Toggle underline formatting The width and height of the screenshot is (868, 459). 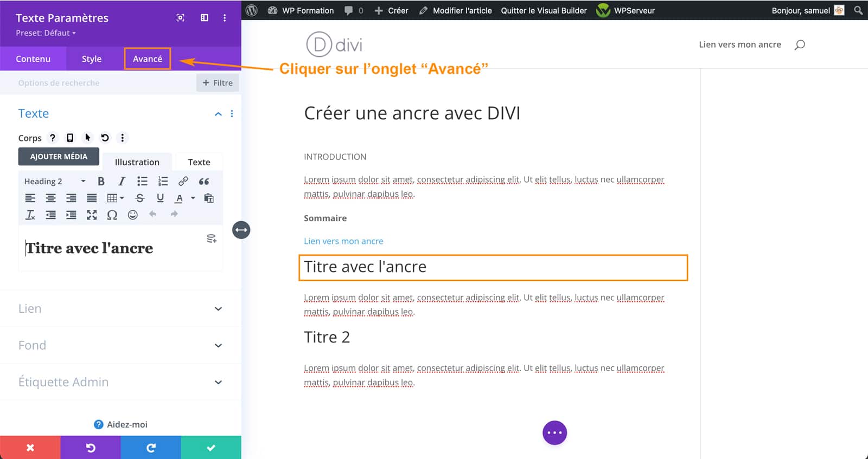160,198
